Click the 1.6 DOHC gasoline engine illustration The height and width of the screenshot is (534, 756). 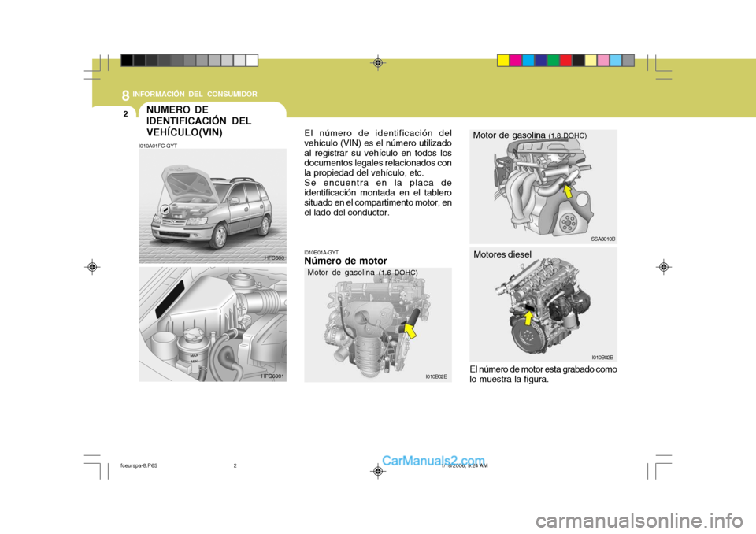[378, 324]
